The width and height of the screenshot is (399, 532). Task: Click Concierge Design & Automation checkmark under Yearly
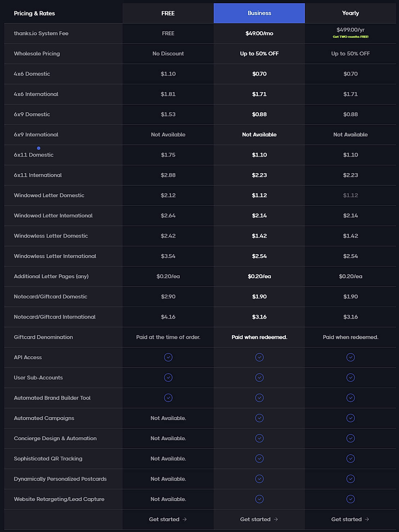coord(350,438)
